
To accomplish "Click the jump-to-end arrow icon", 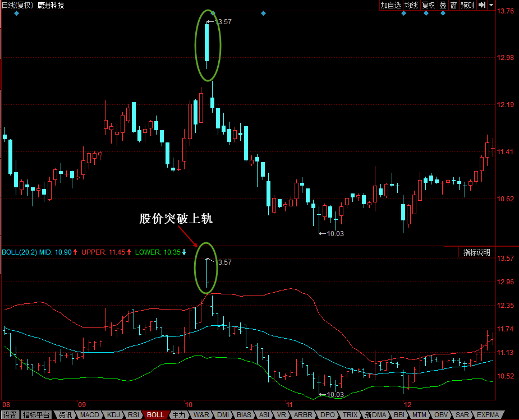I will [x=482, y=5].
